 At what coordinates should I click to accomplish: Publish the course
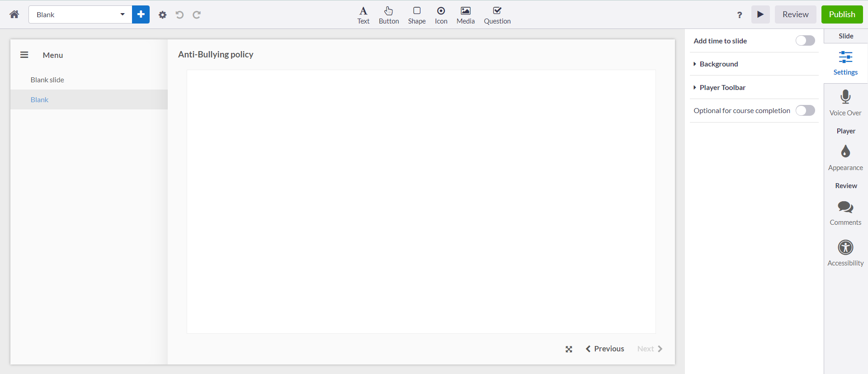pyautogui.click(x=842, y=14)
